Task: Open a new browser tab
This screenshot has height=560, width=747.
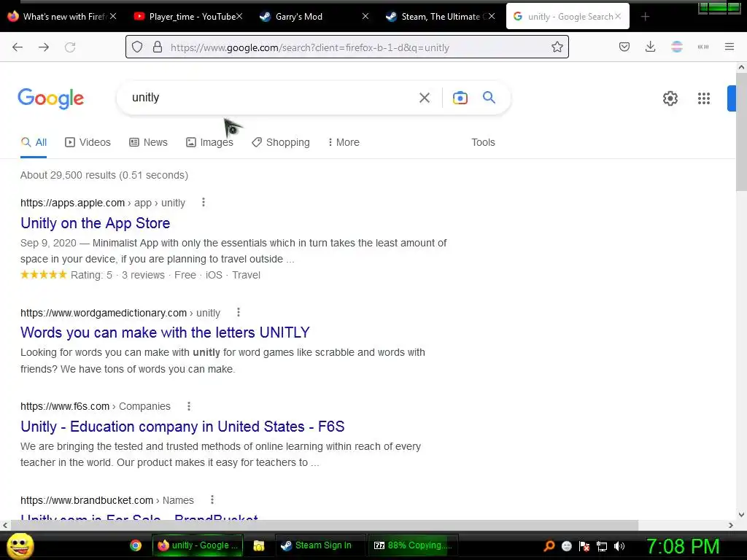Action: [x=645, y=17]
